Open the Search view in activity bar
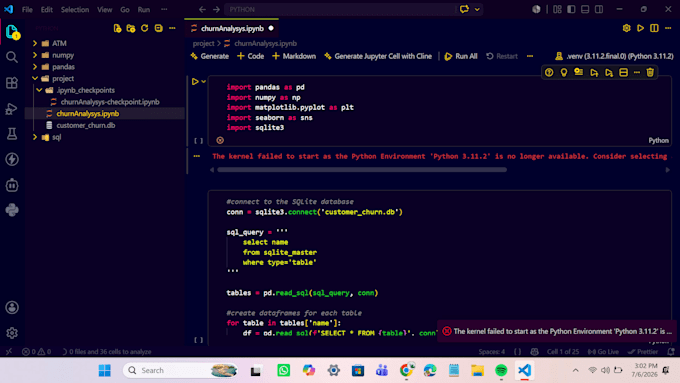680x383 pixels. (x=12, y=57)
